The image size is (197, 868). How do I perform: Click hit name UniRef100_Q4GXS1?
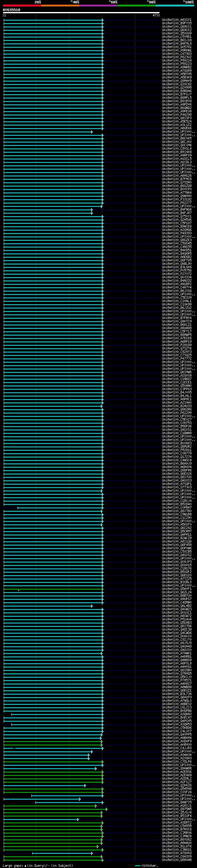click(177, 430)
